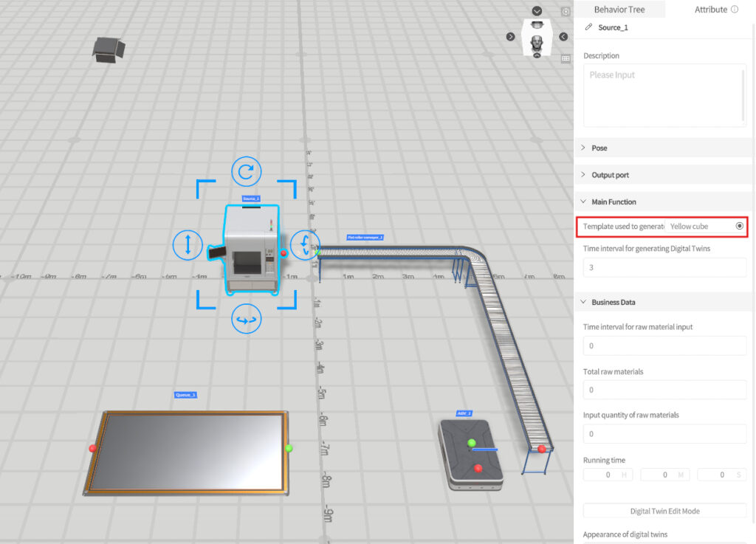This screenshot has width=756, height=544.
Task: Click the up chevron below the view head
Action: tap(537, 55)
